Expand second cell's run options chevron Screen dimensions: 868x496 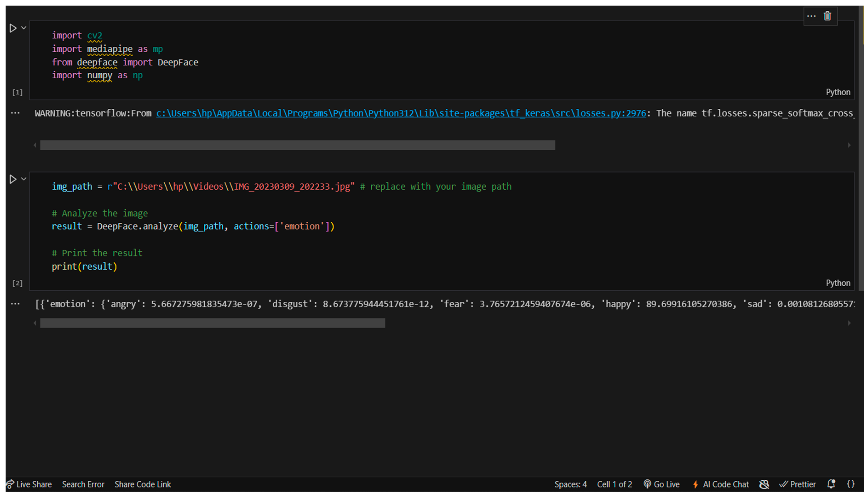pyautogui.click(x=24, y=179)
